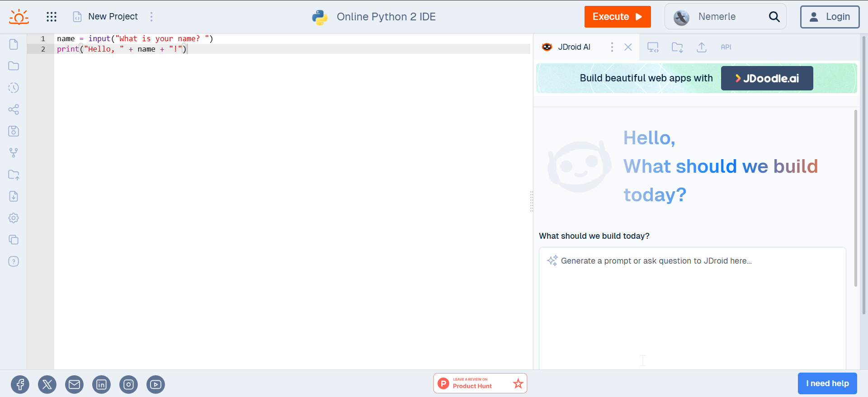Open the settings gear sidebar icon
The height and width of the screenshot is (397, 868).
pyautogui.click(x=14, y=218)
